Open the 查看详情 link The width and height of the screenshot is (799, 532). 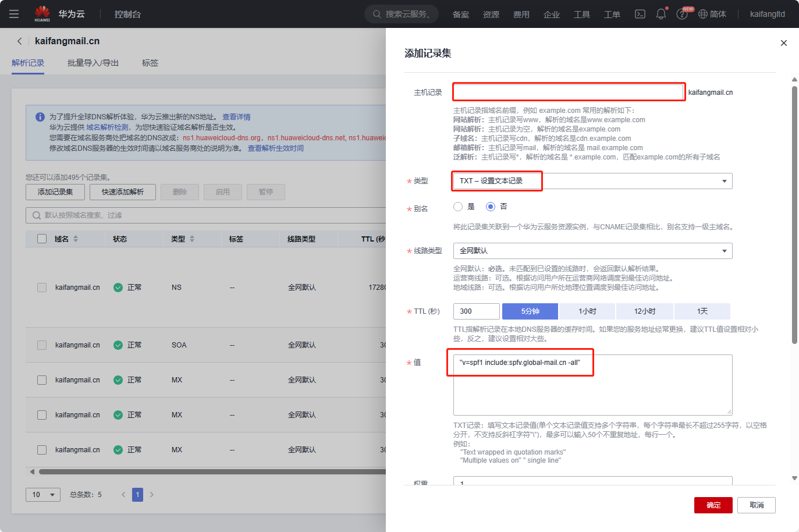point(236,117)
